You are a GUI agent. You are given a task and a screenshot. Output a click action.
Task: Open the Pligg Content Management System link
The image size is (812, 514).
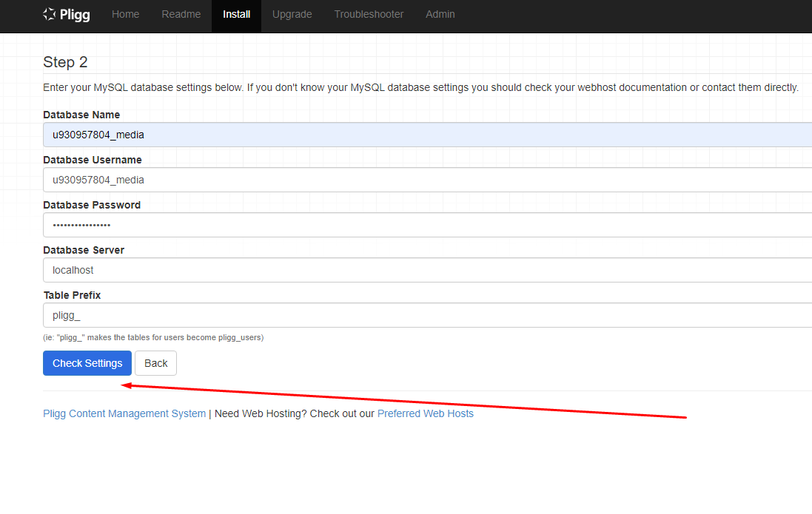[124, 413]
